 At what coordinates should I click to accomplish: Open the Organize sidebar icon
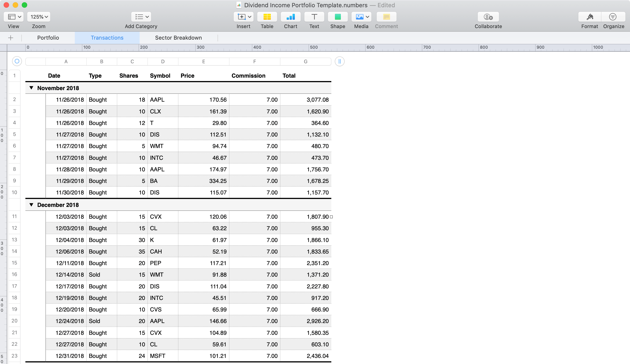click(613, 17)
